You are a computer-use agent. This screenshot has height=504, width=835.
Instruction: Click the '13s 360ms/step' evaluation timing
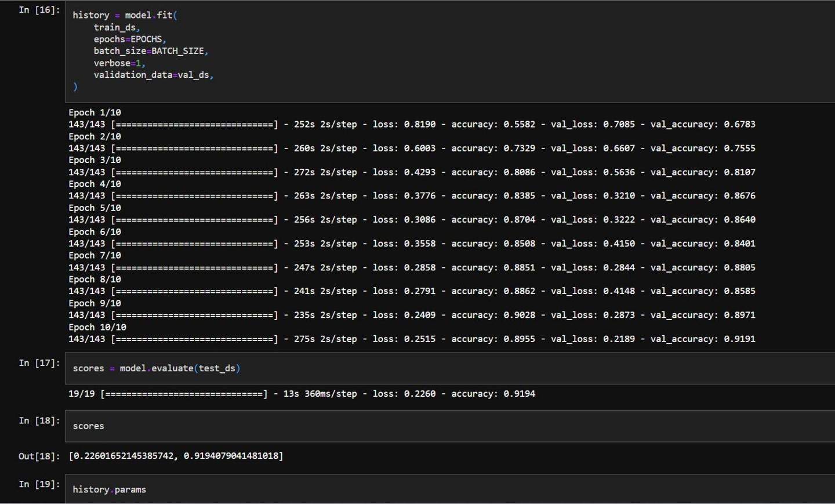(x=320, y=394)
